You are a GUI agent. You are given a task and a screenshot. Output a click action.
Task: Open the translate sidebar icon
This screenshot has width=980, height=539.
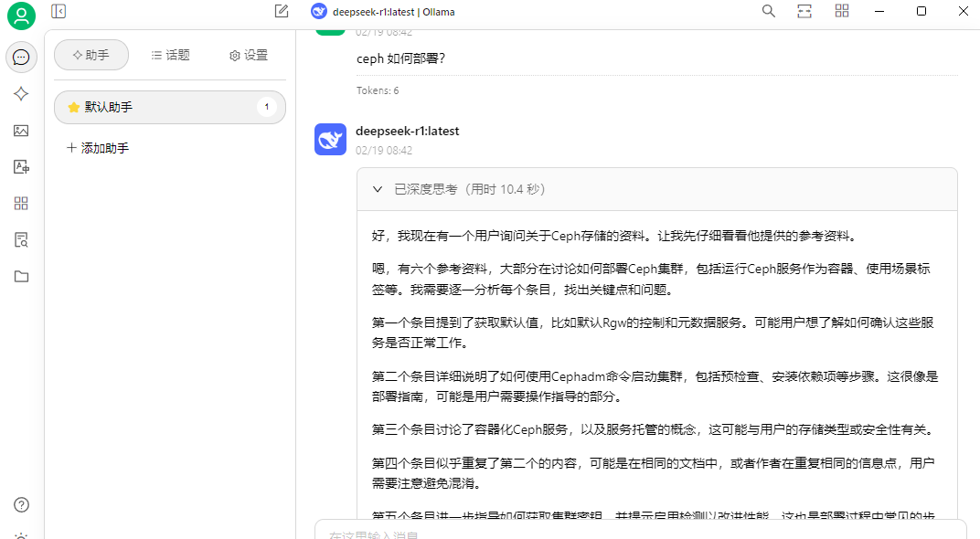21,167
